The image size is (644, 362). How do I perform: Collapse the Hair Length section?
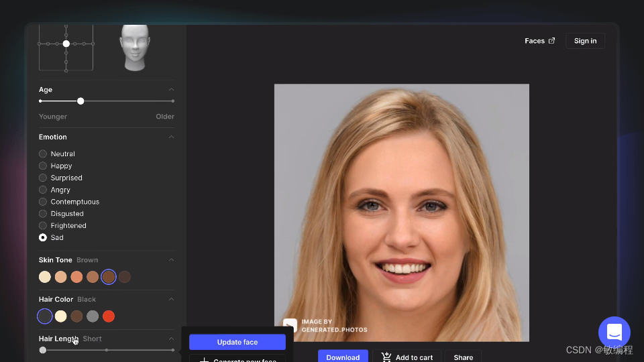point(171,339)
